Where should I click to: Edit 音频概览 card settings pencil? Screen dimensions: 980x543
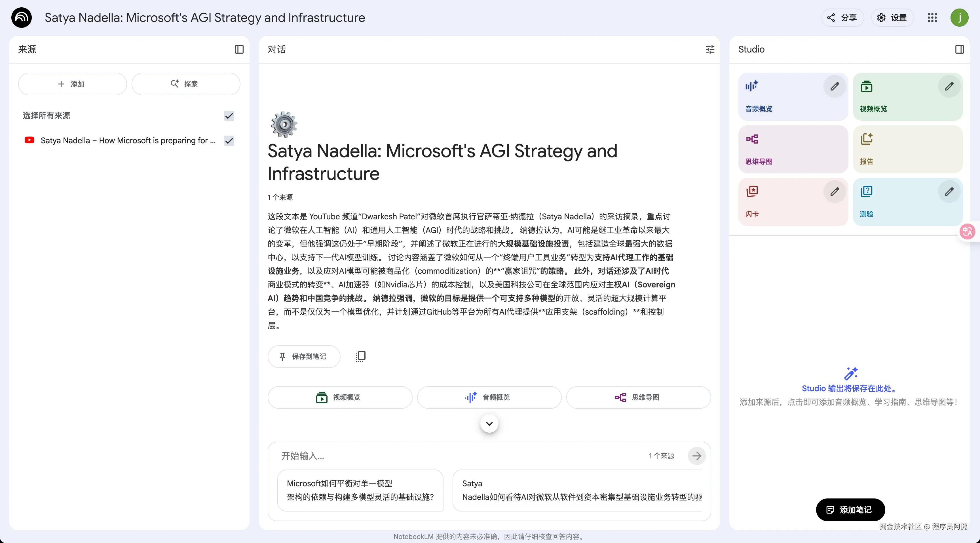point(834,86)
